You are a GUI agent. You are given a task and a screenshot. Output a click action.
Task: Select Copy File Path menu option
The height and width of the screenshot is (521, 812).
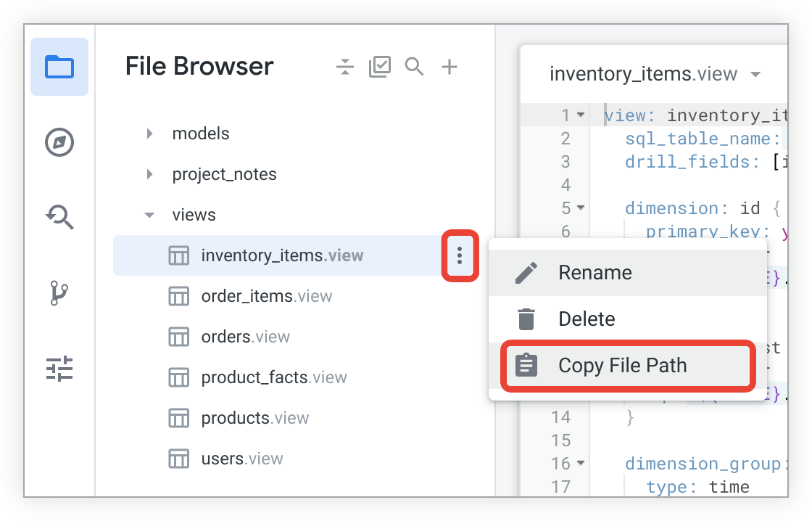click(622, 366)
